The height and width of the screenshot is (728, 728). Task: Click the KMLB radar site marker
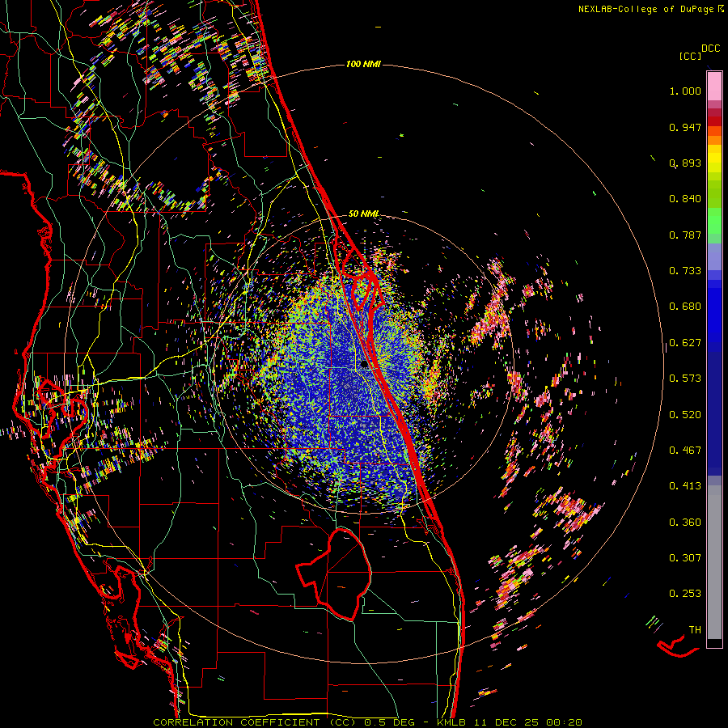tap(364, 365)
